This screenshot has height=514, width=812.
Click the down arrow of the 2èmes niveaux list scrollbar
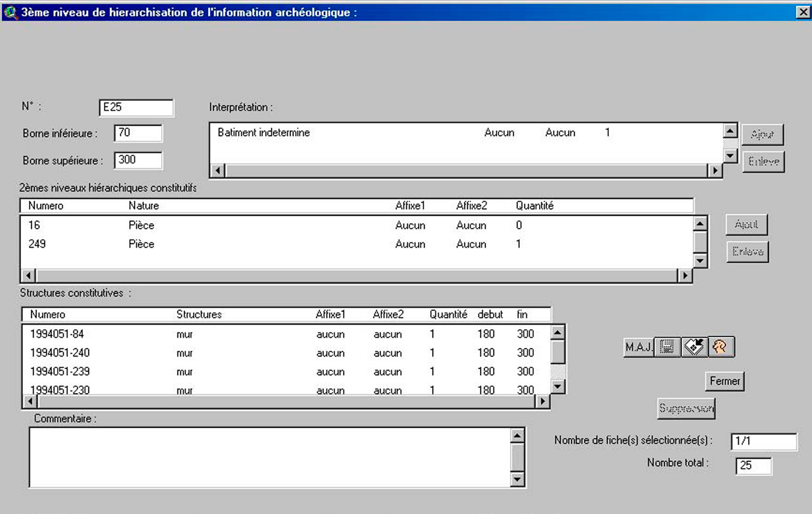pos(700,261)
